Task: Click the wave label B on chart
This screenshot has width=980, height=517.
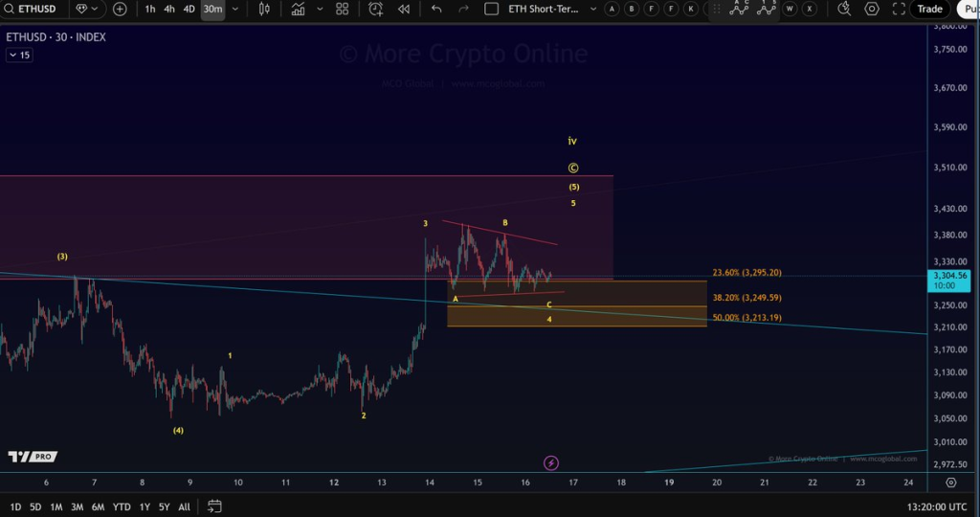Action: tap(505, 222)
